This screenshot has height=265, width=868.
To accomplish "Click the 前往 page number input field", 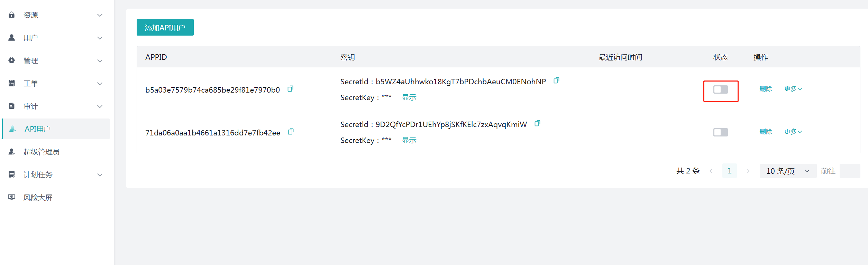I will (850, 171).
